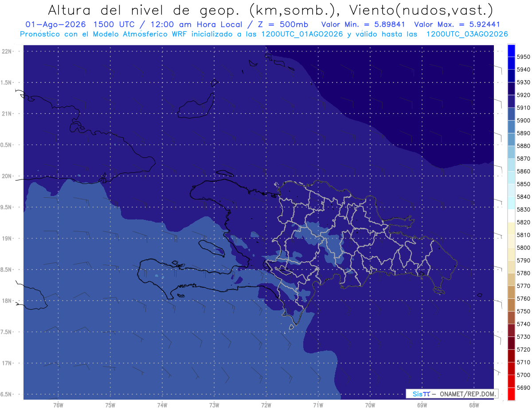Click the map title 'Altura del nivel de geop.'
This screenshot has width=532, height=411.
pos(144,10)
